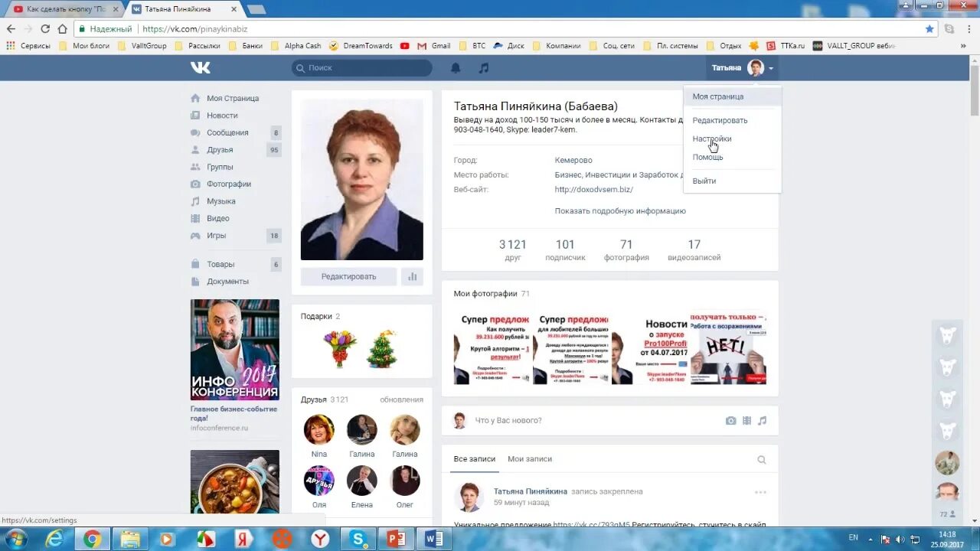
Task: Expand the Татьяна account dropdown arrow
Action: click(x=771, y=69)
